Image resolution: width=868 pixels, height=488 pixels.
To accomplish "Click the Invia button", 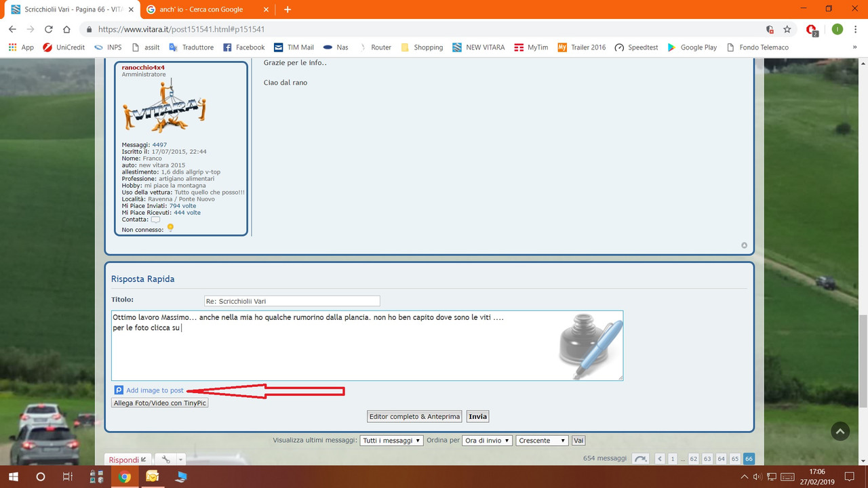I will [x=477, y=417].
